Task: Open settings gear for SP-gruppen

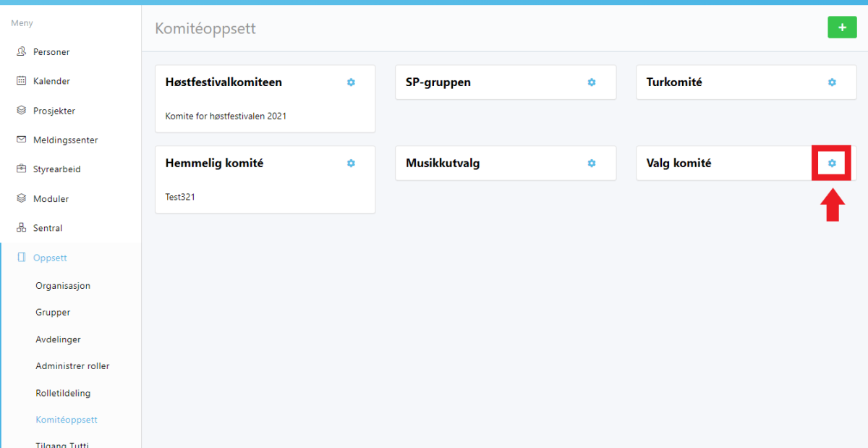Action: [x=591, y=83]
